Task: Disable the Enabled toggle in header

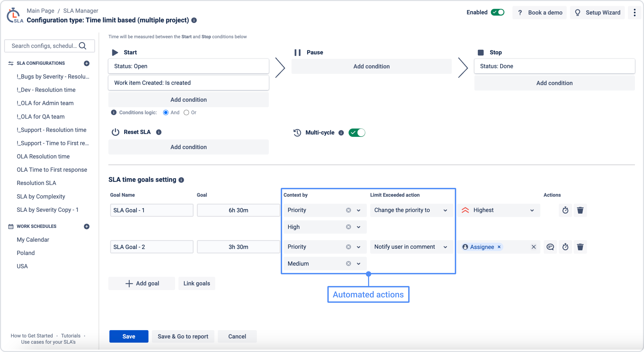Action: click(498, 12)
